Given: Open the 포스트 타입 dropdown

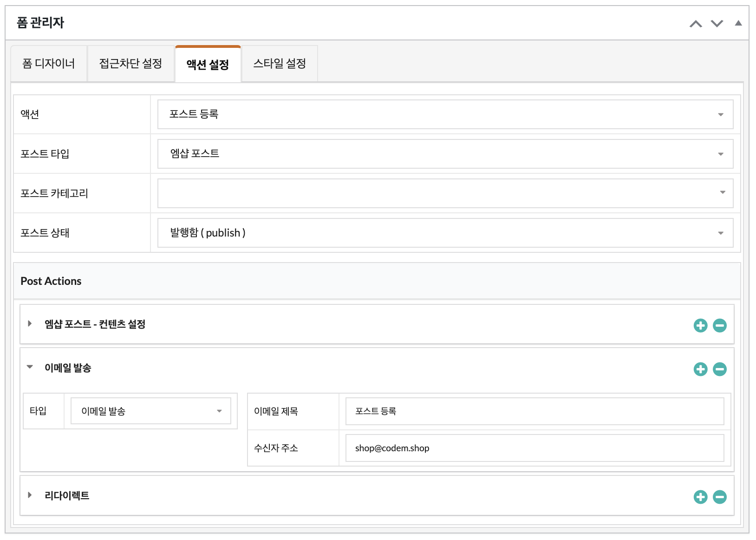Looking at the screenshot, I should pos(445,154).
